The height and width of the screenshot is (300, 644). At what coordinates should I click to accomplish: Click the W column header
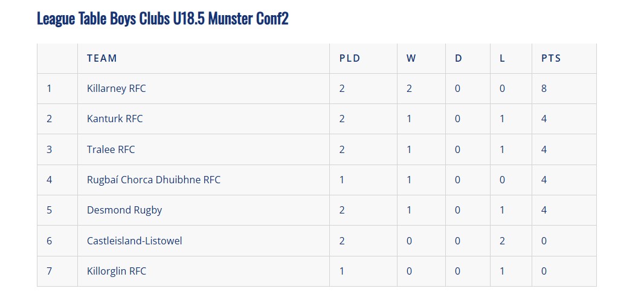coord(411,59)
